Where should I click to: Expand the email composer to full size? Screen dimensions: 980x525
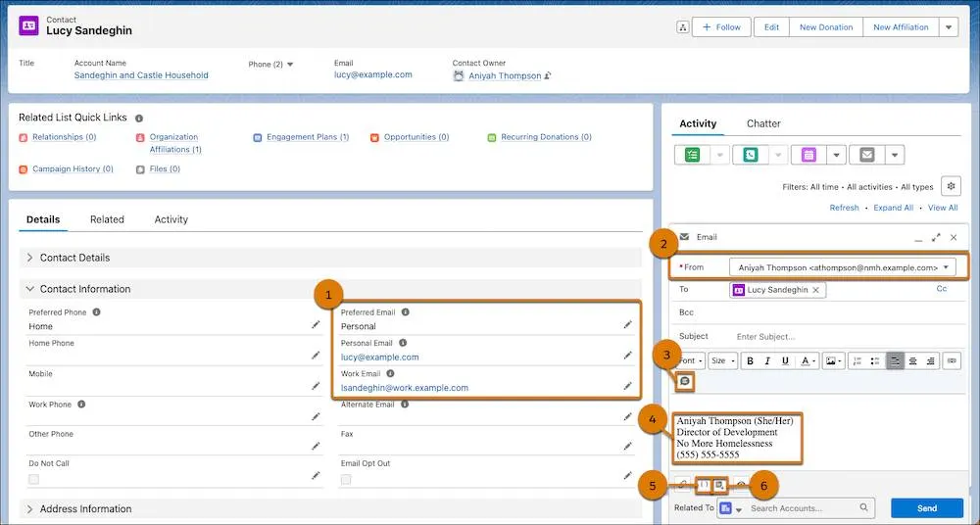936,237
